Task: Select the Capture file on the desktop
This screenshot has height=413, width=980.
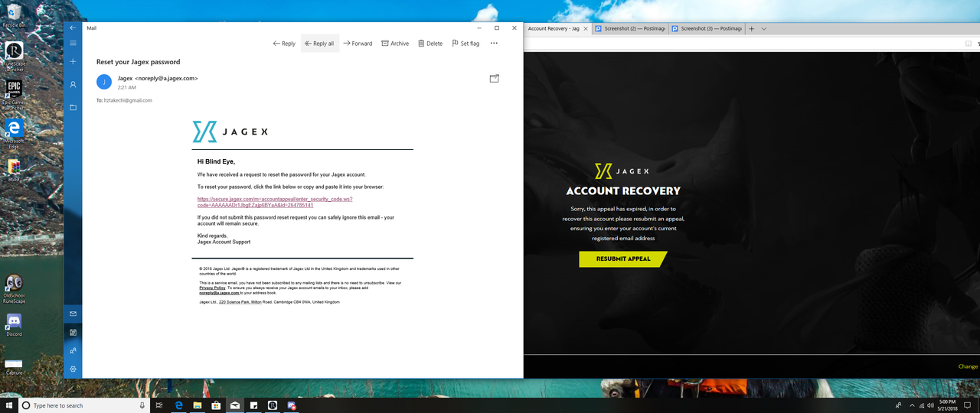Action: (14, 366)
